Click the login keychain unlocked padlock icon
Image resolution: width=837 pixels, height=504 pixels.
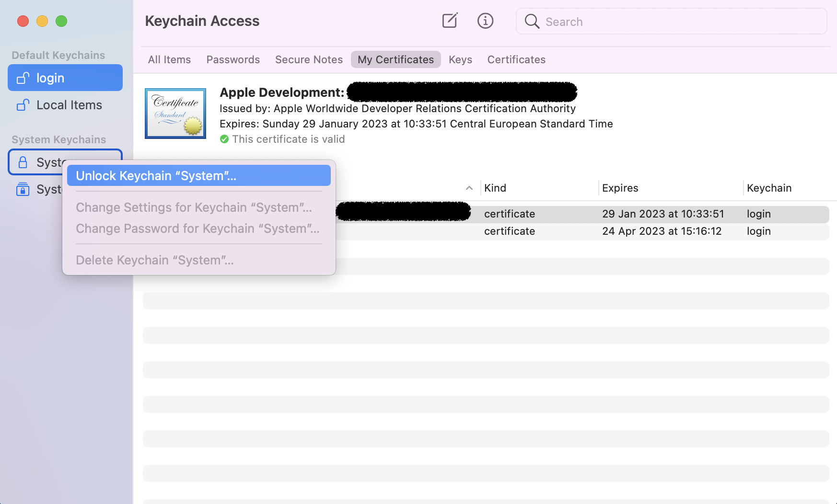23,78
